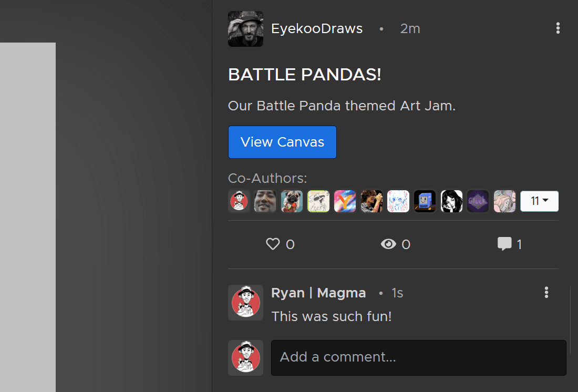Click the eye views counter icon
The width and height of the screenshot is (578, 392).
[x=388, y=244]
